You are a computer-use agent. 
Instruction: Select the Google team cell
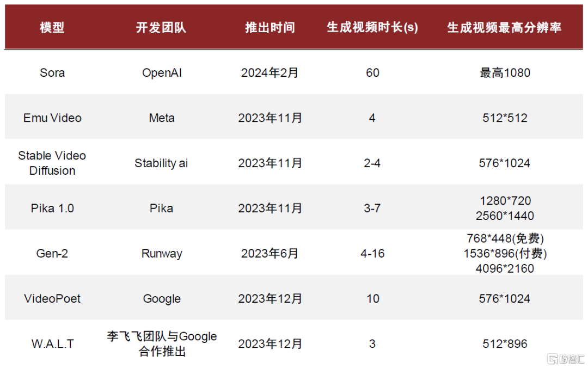coord(162,299)
